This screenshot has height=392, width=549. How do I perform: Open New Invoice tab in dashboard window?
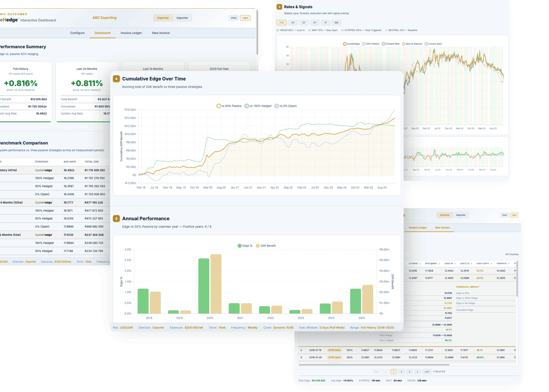[161, 33]
